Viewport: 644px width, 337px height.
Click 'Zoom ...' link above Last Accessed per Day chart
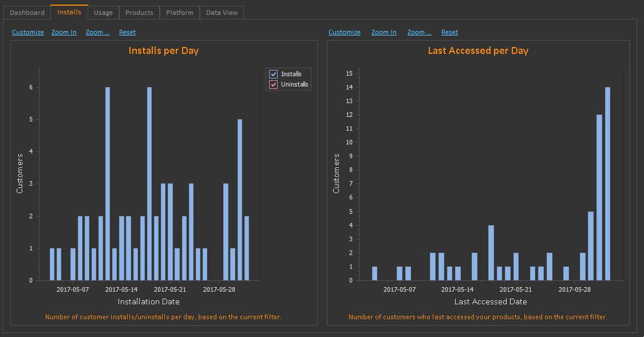pos(420,32)
